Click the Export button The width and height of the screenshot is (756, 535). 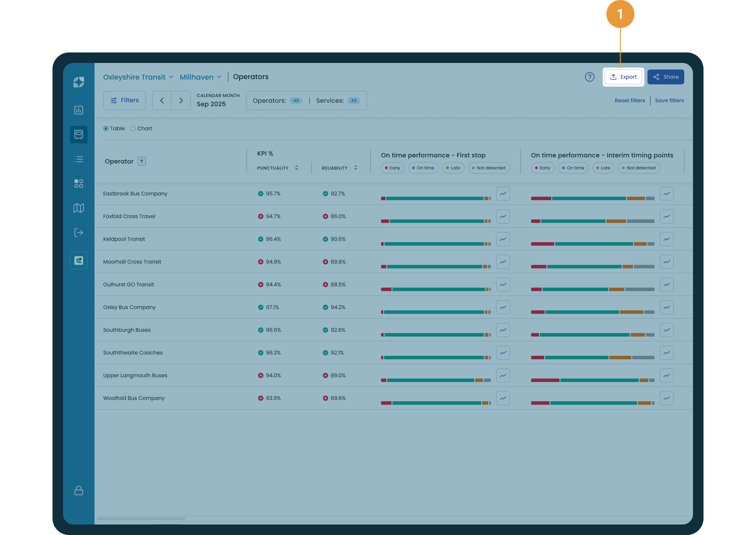[x=623, y=77]
